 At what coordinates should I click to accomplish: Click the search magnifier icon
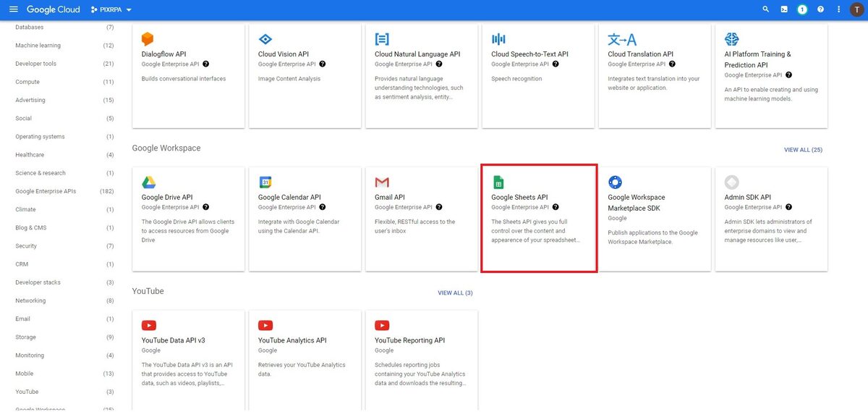tap(766, 9)
